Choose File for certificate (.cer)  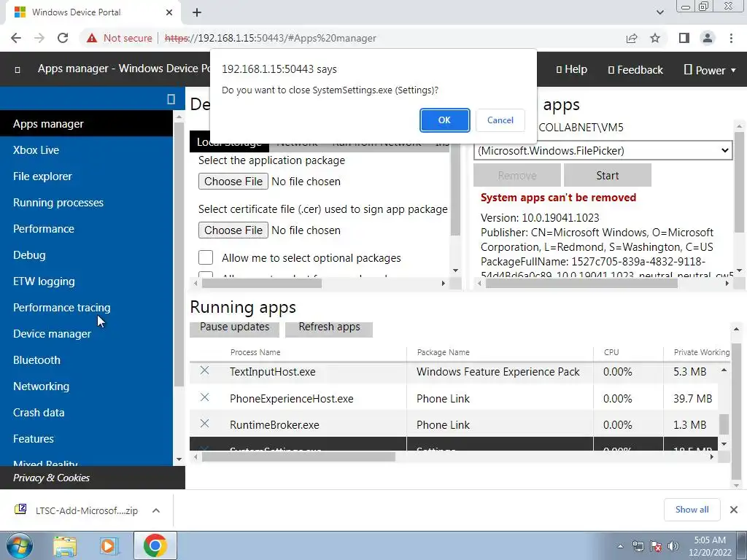[233, 230]
